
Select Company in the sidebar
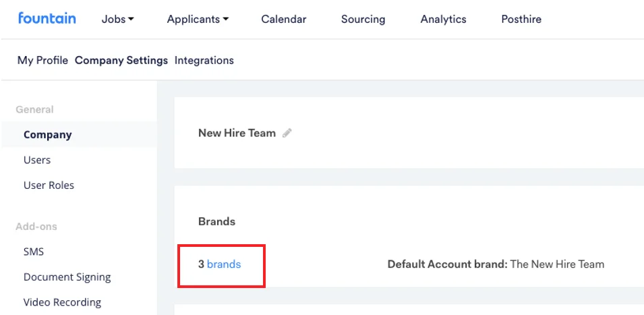(x=80, y=135)
